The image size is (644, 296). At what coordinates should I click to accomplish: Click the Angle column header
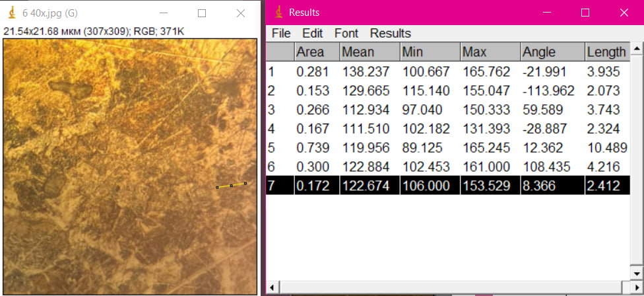point(553,52)
